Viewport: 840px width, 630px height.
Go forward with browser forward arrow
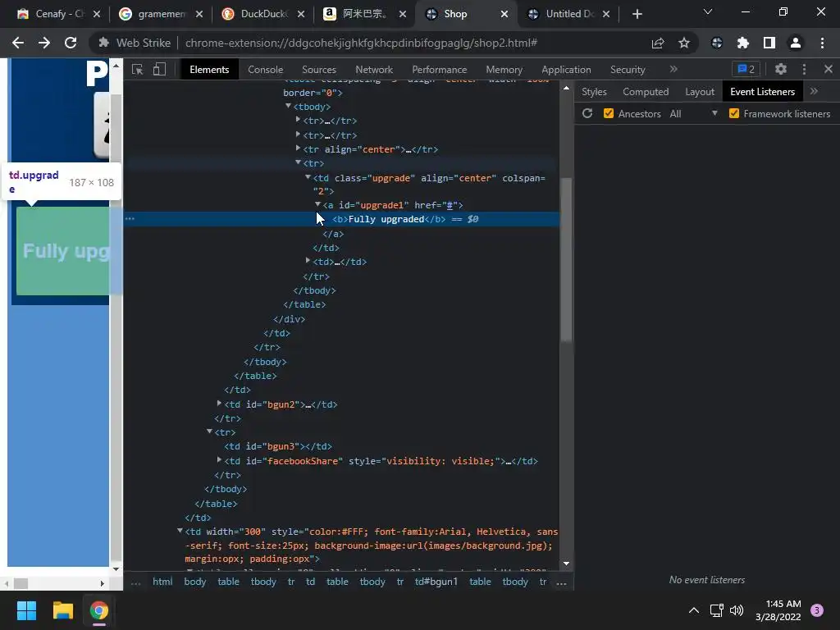pyautogui.click(x=44, y=43)
